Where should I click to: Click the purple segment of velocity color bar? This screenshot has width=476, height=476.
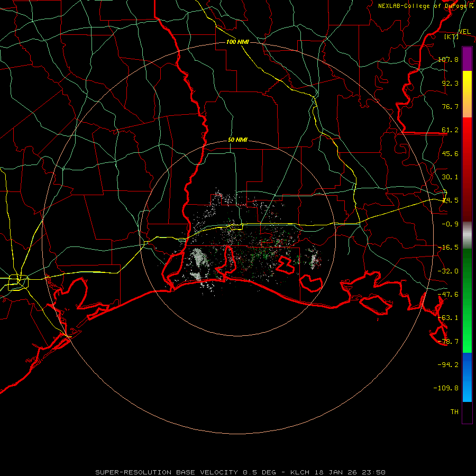tap(467, 59)
